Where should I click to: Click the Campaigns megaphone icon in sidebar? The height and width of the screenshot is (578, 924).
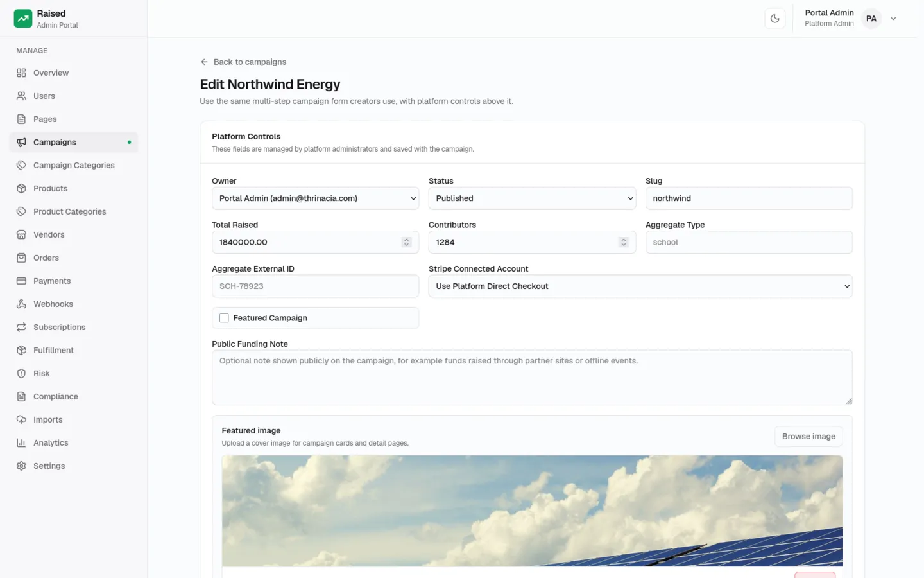[21, 142]
